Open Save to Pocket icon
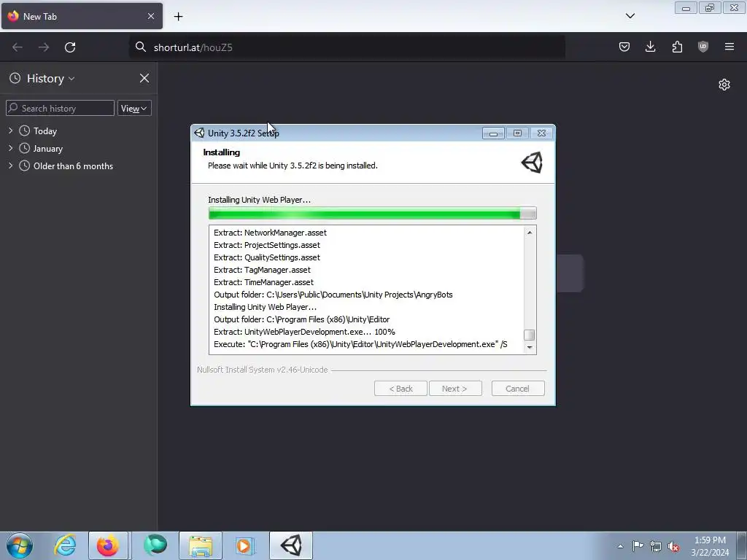This screenshot has height=560, width=747. 624,47
